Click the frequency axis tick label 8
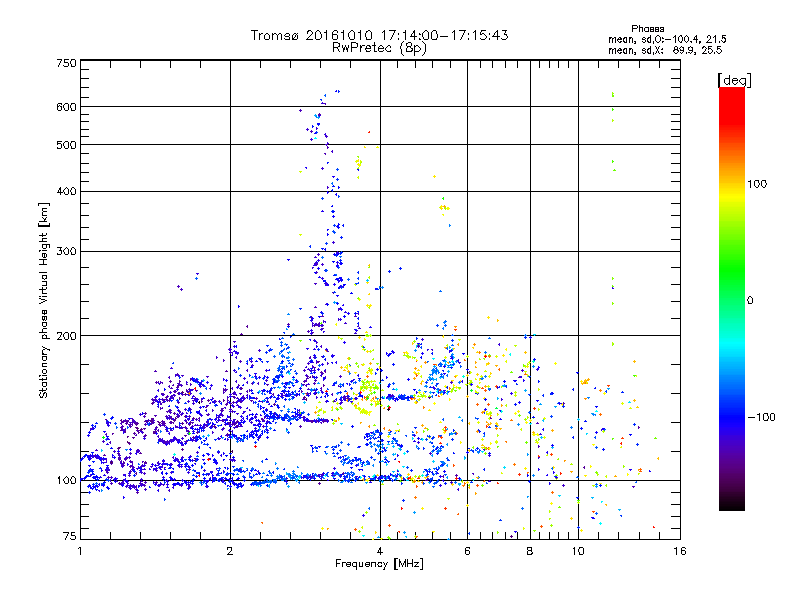Image resolution: width=800 pixels, height=600 pixels. click(530, 552)
